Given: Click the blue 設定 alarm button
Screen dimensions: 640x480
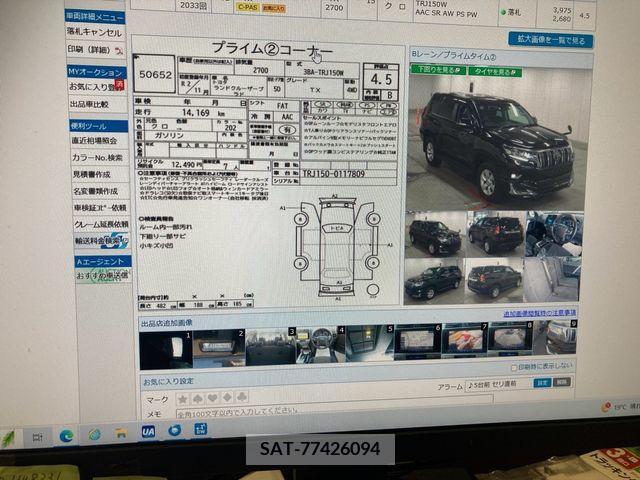Looking at the screenshot, I should point(542,383).
